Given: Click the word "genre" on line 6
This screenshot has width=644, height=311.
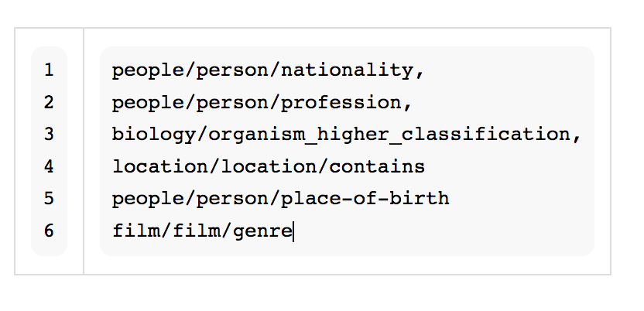Looking at the screenshot, I should tap(263, 231).
